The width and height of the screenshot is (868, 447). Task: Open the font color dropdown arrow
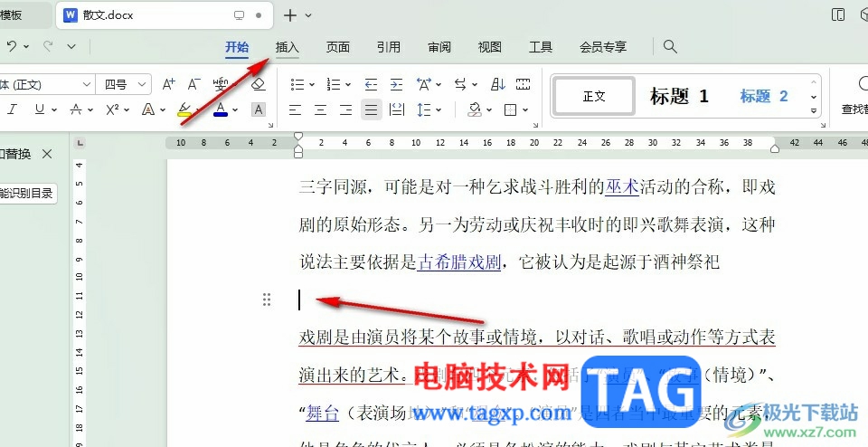235,109
